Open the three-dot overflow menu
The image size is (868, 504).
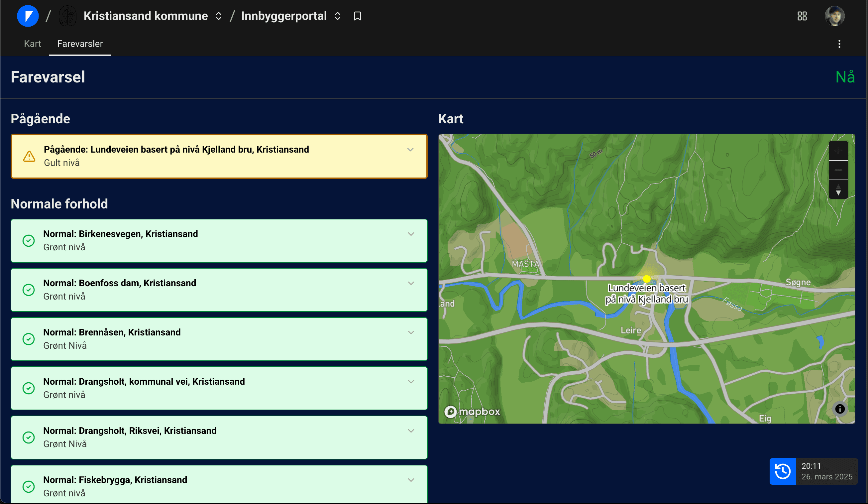pyautogui.click(x=839, y=44)
